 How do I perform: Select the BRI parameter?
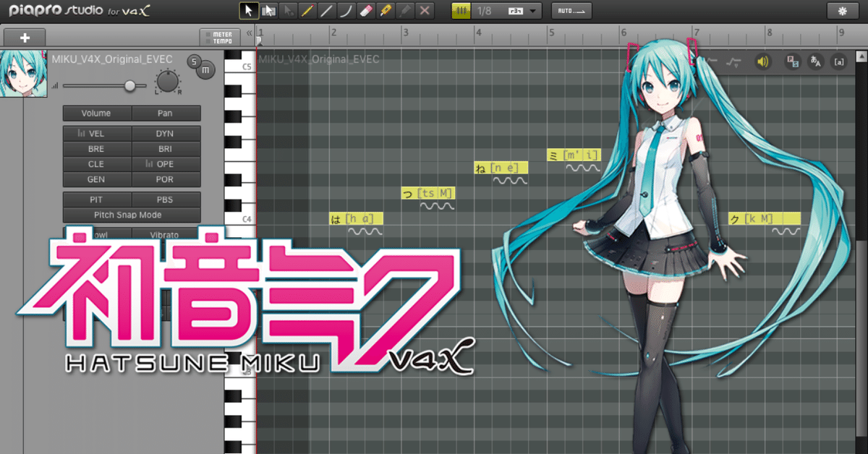[x=166, y=149]
